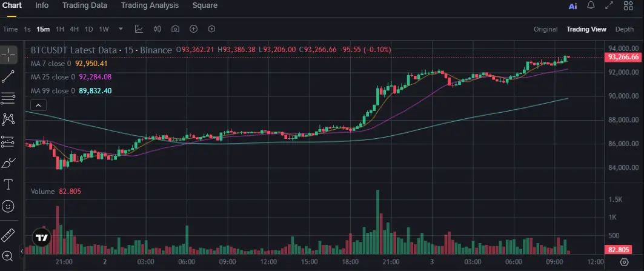Activate the zoom in tool

[x=8, y=256]
